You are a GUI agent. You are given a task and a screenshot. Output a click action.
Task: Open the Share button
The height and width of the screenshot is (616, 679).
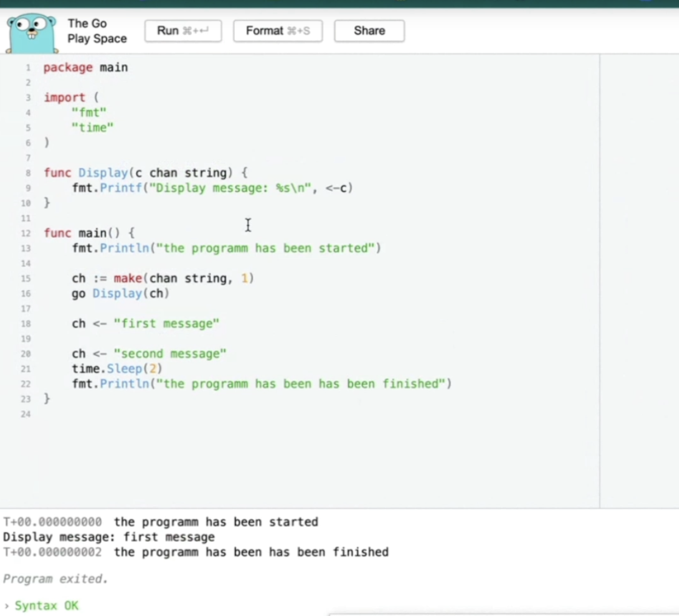(369, 31)
